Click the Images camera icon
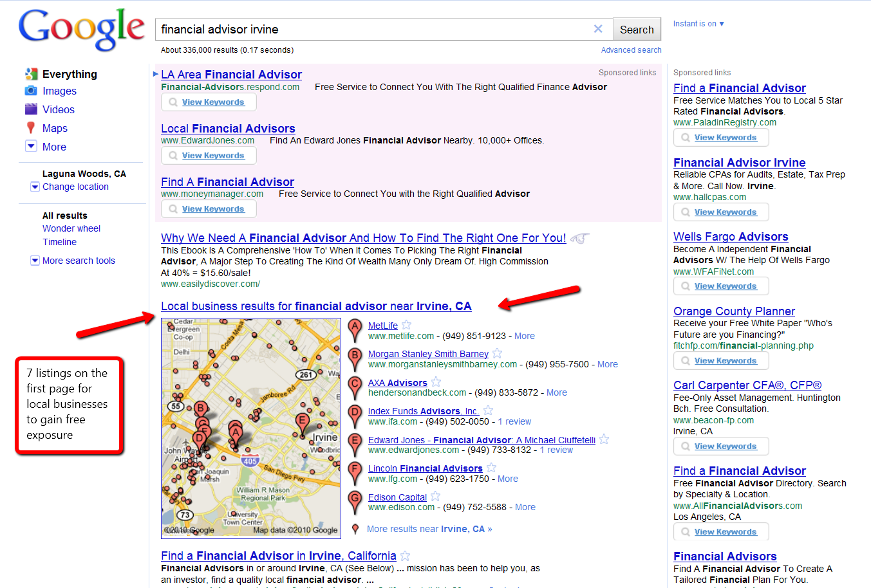871x588 pixels. [x=31, y=91]
